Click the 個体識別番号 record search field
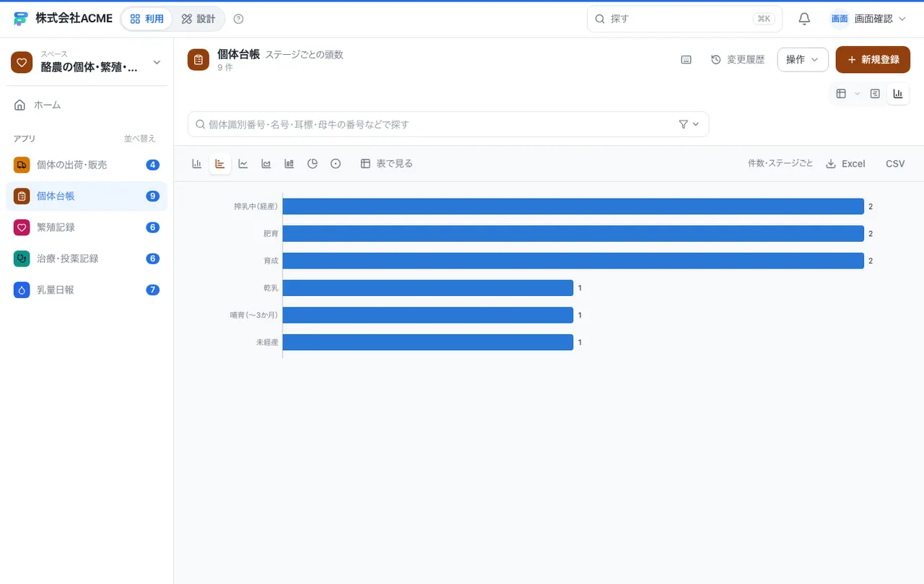This screenshot has width=924, height=584. (x=448, y=124)
